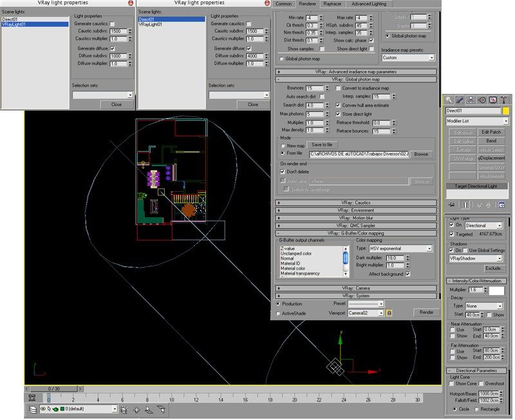Select the ActiveShade radio button
Viewport: 515px width, 420px height.
pyautogui.click(x=278, y=314)
